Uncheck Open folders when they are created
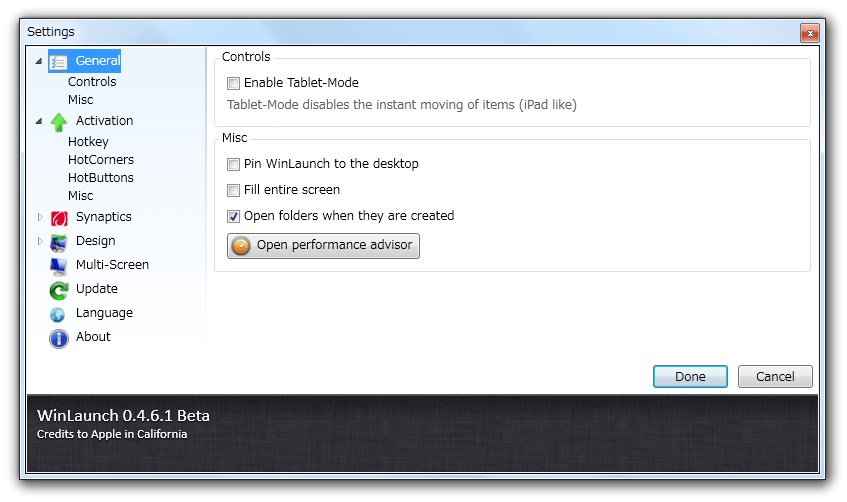The width and height of the screenshot is (847, 502). 233,216
